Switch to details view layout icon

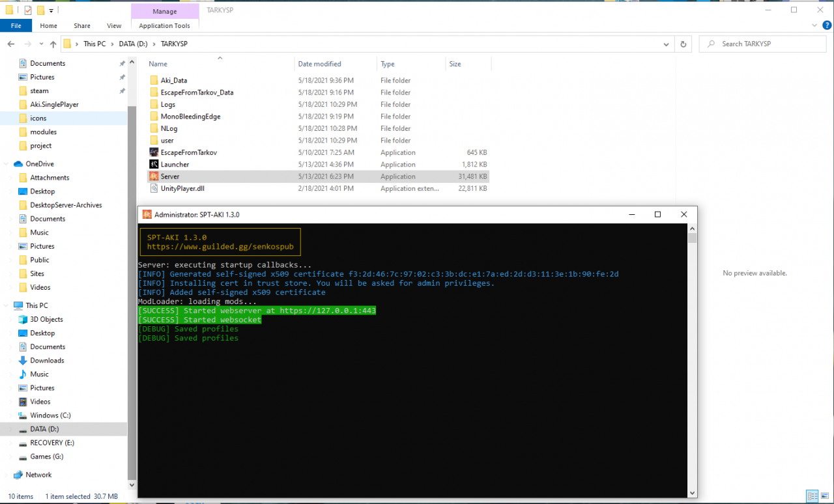coord(811,496)
